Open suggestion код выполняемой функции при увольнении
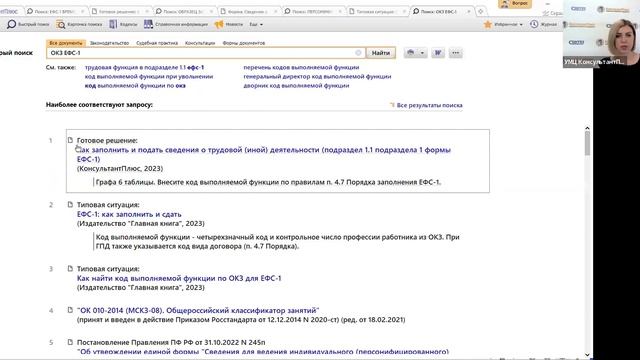Image resolution: width=640 pixels, height=360 pixels. (x=149, y=77)
